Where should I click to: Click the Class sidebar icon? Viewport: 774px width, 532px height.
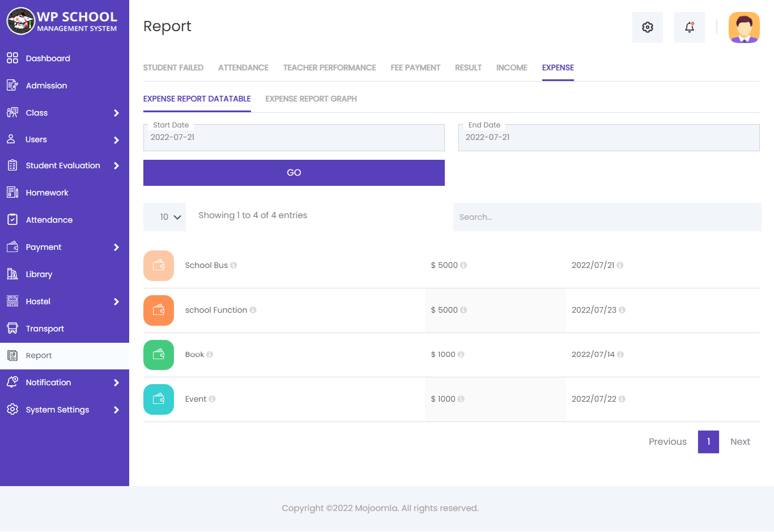tap(12, 112)
